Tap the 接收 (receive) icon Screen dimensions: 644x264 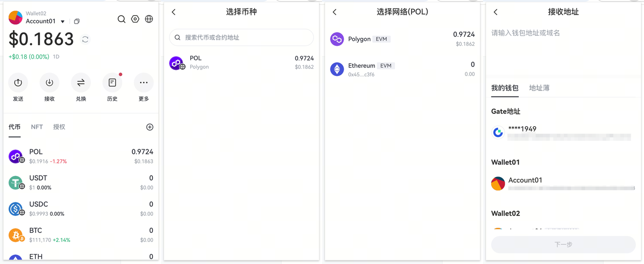coord(49,82)
